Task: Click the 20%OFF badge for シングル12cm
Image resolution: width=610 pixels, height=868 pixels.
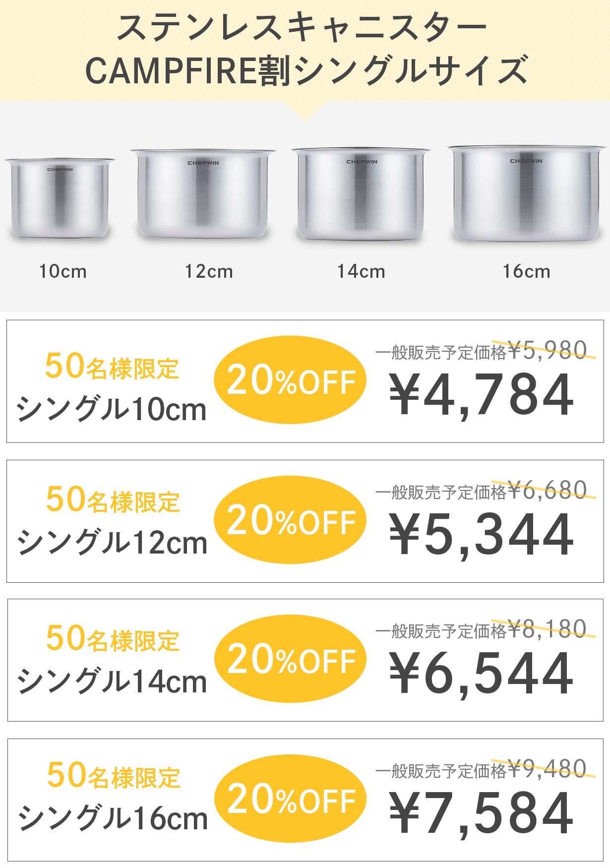Action: 290,520
